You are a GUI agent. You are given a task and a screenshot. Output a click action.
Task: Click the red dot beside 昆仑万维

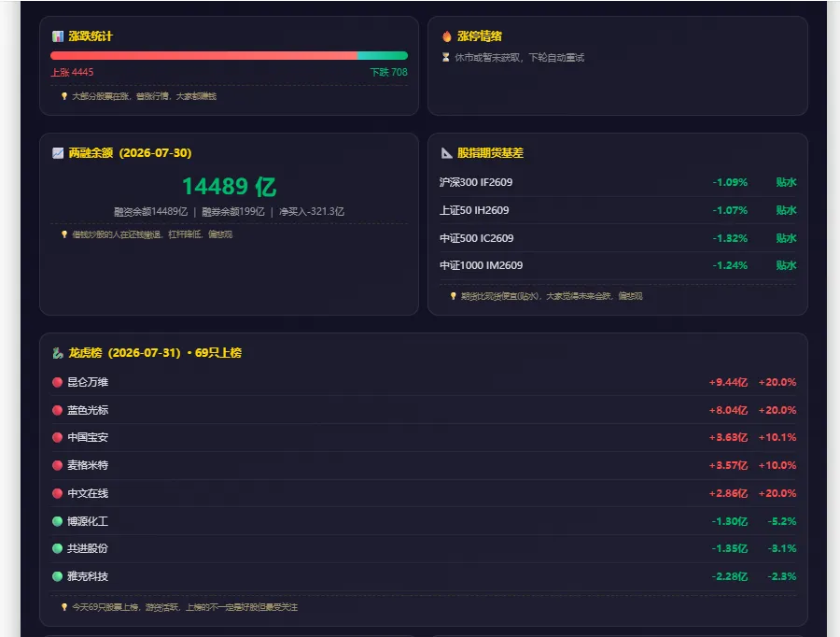pos(57,382)
